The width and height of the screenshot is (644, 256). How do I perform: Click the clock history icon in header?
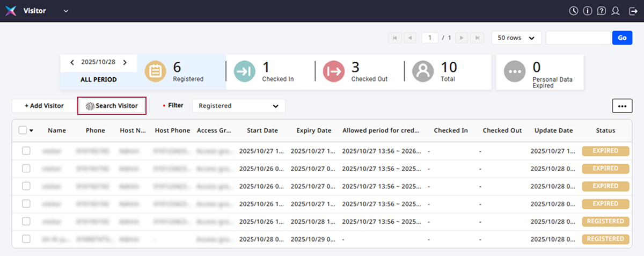[x=574, y=11]
